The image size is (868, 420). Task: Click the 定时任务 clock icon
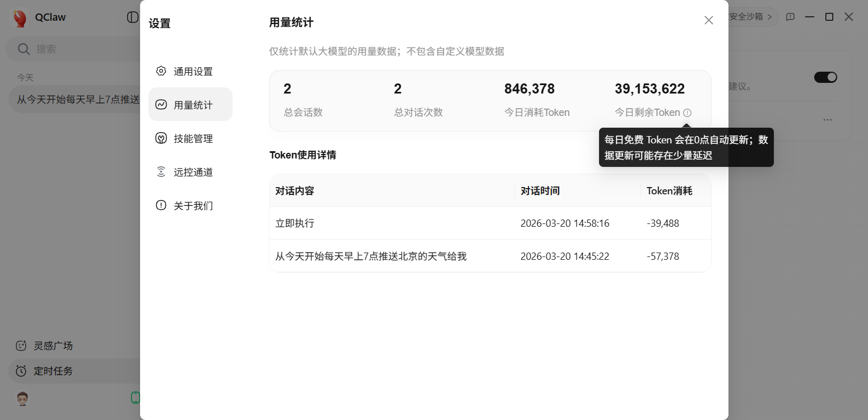click(x=21, y=371)
